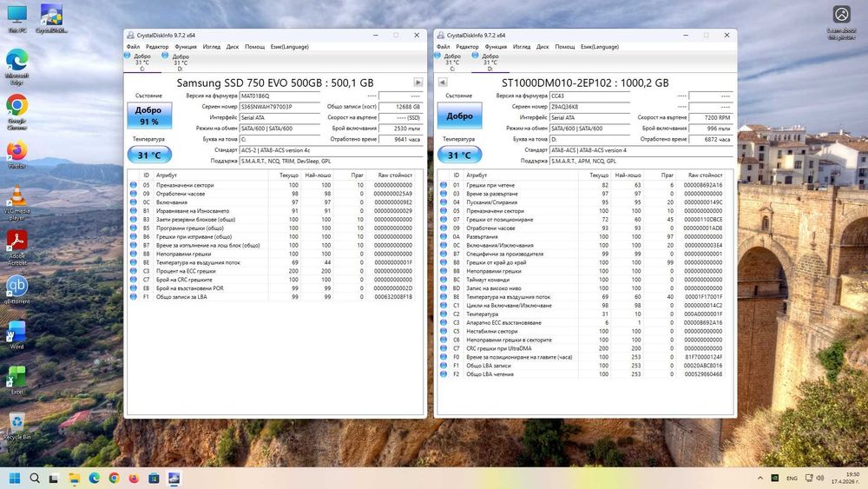The width and height of the screenshot is (868, 489).
Task: Click status orb for Брой на CRC грешките row
Action: (x=134, y=280)
